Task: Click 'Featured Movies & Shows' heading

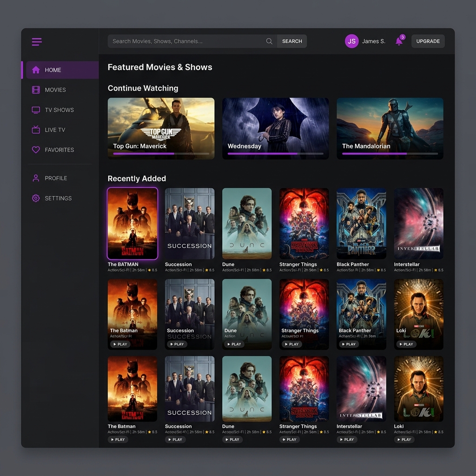Action: [160, 67]
